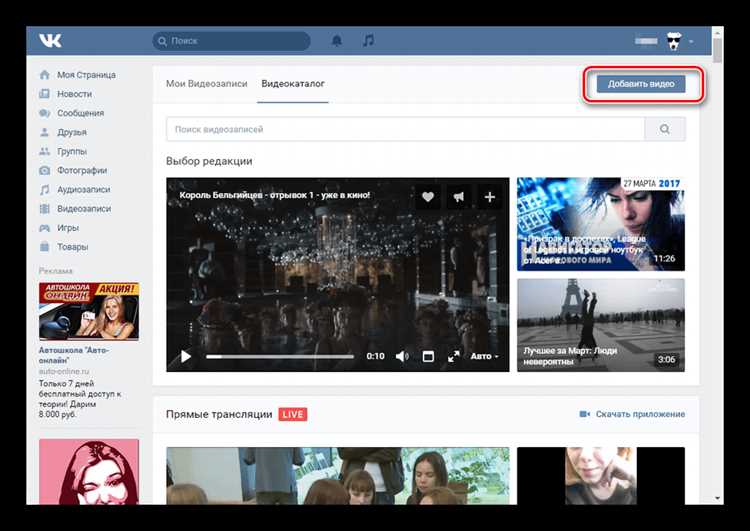The image size is (750, 531).
Task: Click the magnifier button beside video search
Action: pyautogui.click(x=665, y=129)
